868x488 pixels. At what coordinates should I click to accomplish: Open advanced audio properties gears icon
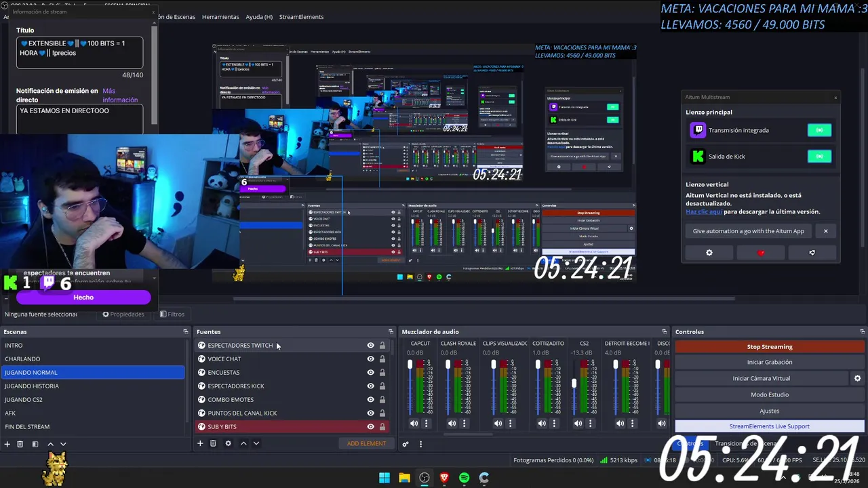(406, 444)
